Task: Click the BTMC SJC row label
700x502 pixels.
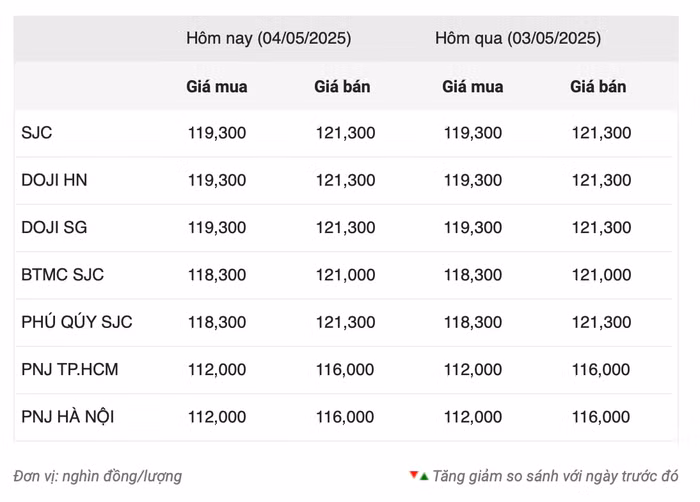Action: [62, 275]
